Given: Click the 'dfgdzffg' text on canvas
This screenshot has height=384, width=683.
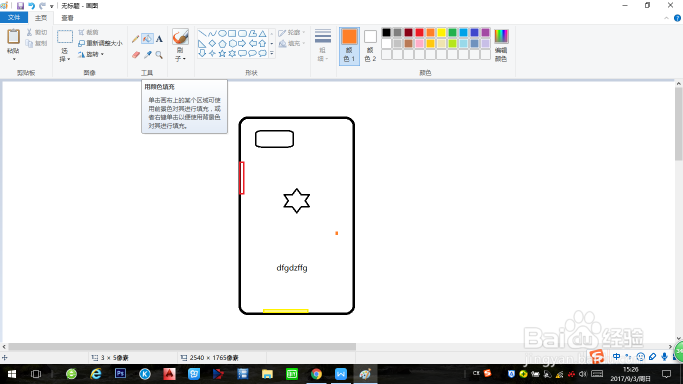Looking at the screenshot, I should tap(292, 268).
